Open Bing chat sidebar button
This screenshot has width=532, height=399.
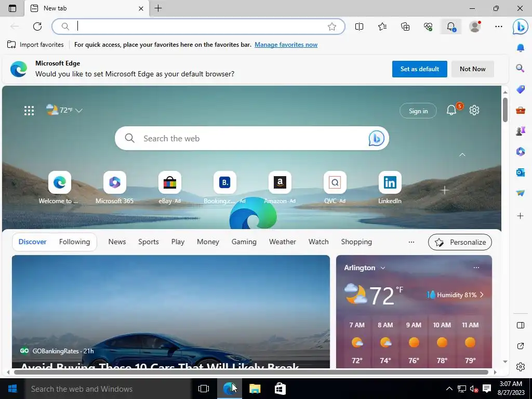pyautogui.click(x=521, y=26)
